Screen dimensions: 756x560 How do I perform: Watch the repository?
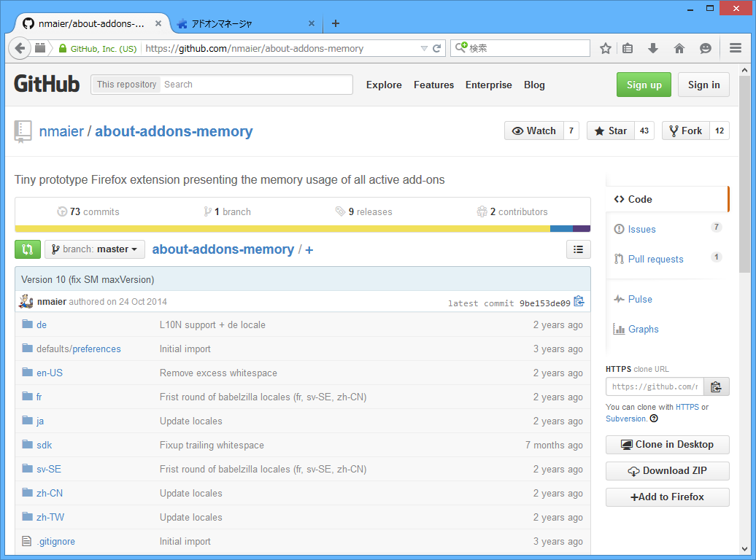(534, 131)
